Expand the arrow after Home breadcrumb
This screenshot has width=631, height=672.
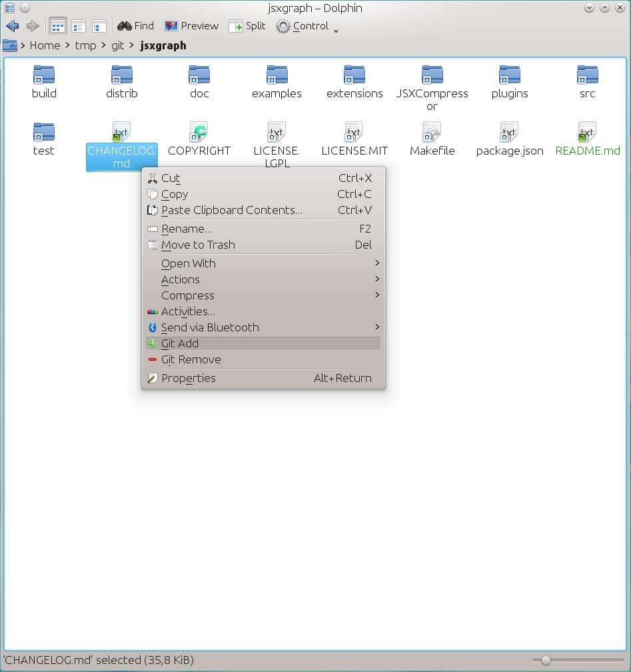[x=68, y=45]
